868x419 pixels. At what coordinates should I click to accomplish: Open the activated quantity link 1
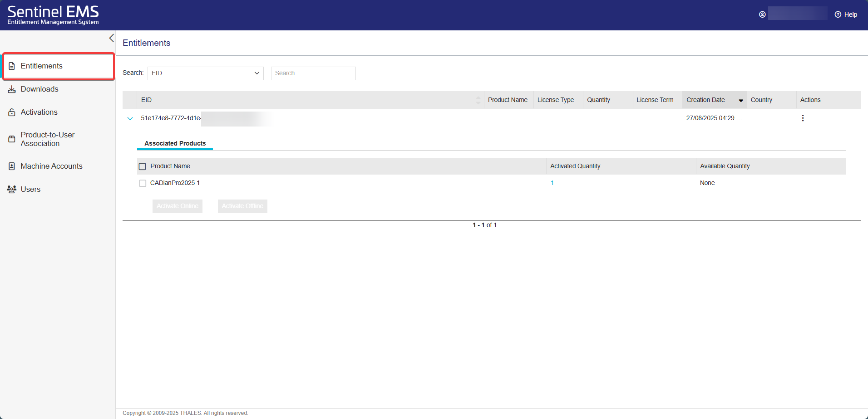[x=552, y=183]
